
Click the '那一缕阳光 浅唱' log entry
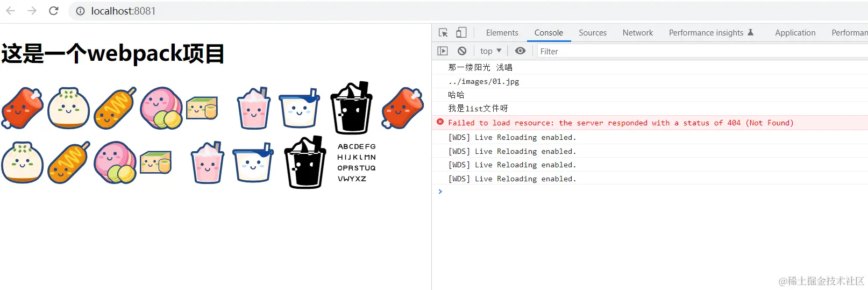click(x=480, y=67)
